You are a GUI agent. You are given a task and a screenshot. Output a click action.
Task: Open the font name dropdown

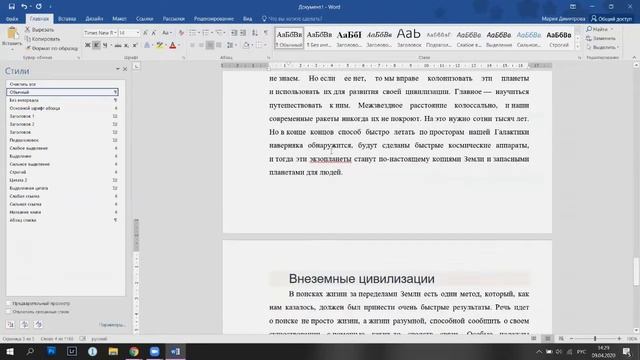(x=115, y=33)
